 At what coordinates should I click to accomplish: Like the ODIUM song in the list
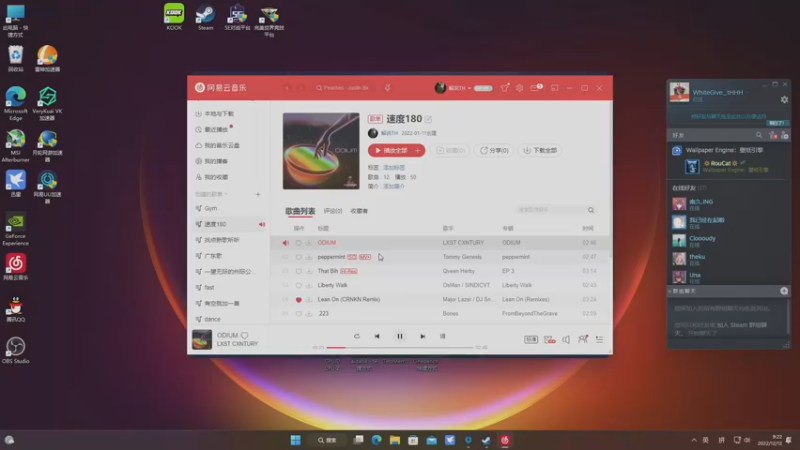[x=298, y=243]
